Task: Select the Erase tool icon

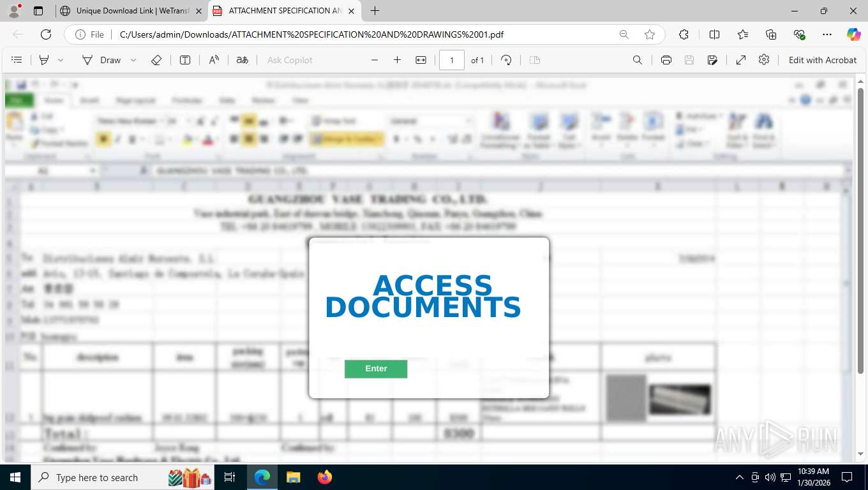Action: 156,60
